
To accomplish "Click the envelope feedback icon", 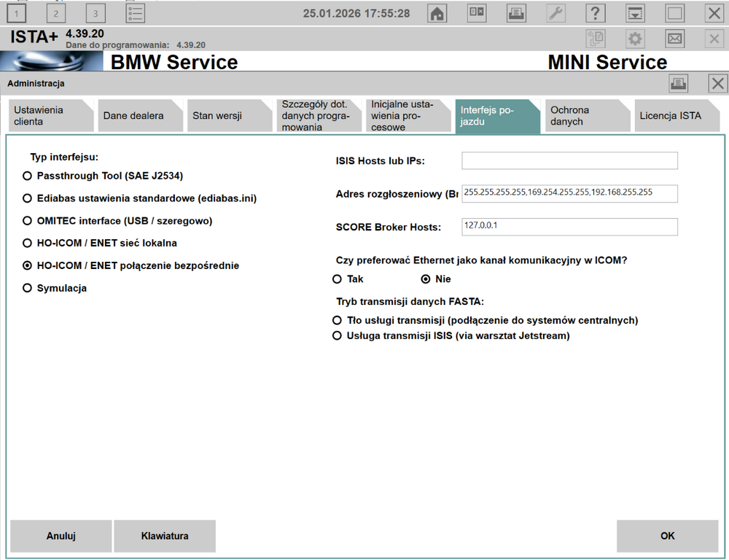I will (x=674, y=38).
